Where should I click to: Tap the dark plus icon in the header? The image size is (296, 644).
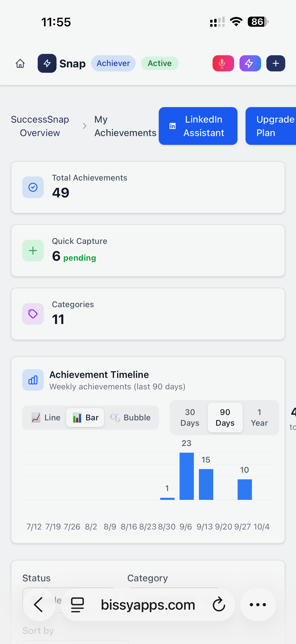point(276,63)
